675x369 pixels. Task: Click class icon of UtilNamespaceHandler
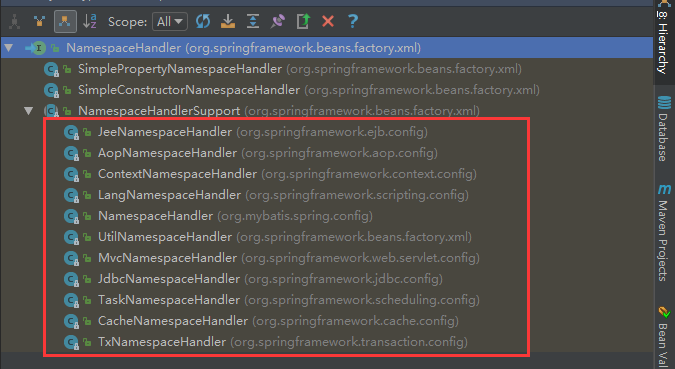71,237
